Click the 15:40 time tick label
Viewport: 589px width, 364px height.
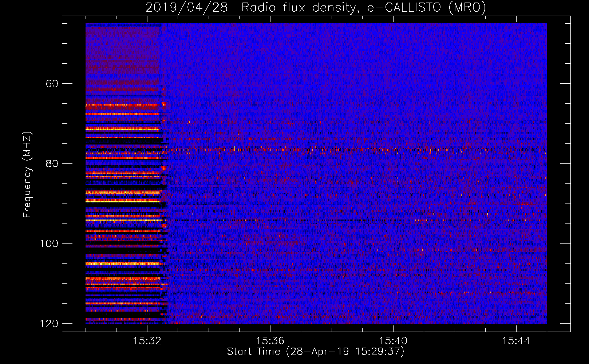[393, 341]
